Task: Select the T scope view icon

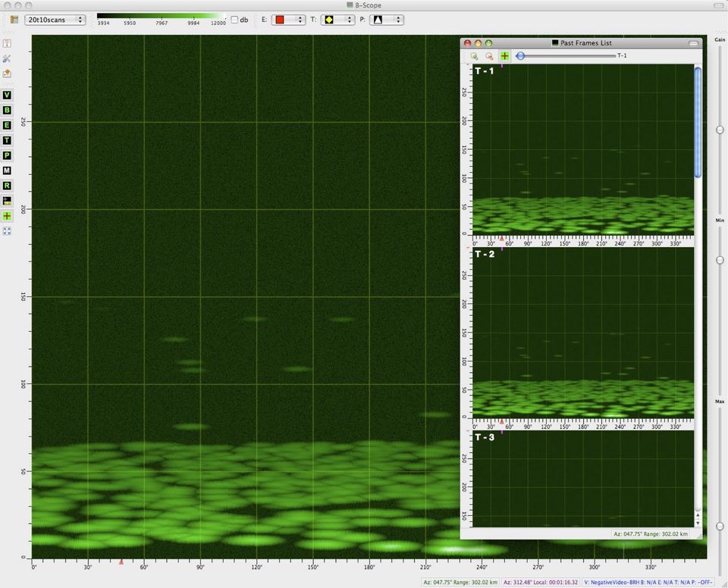Action: coord(6,140)
